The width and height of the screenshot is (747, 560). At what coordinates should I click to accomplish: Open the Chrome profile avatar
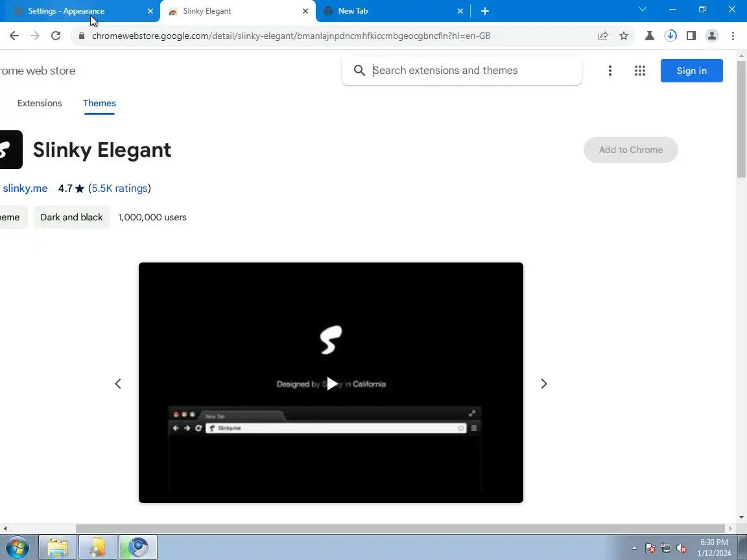click(712, 36)
